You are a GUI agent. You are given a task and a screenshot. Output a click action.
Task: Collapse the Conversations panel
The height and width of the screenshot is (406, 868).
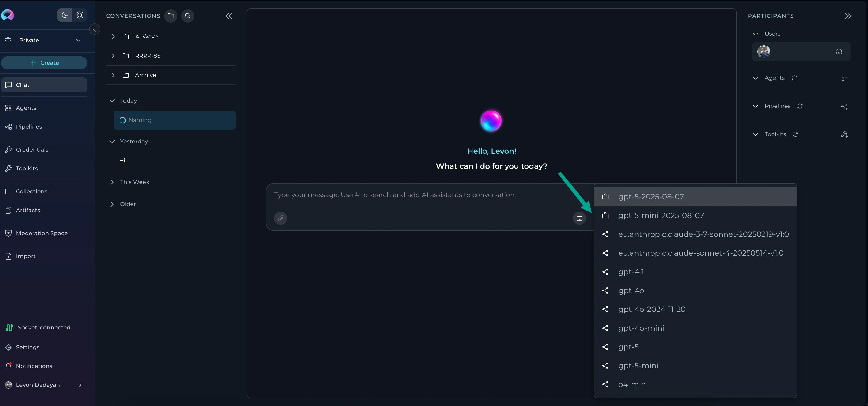(229, 16)
